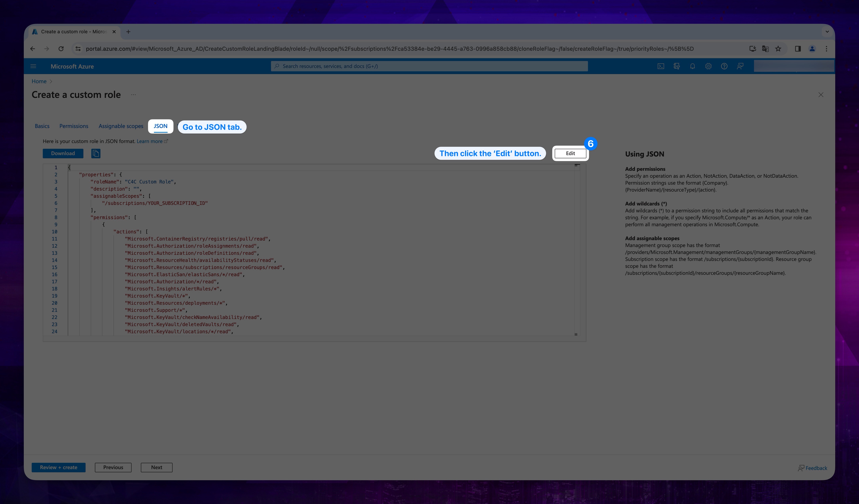
Task: Open a new browser tab
Action: (128, 32)
